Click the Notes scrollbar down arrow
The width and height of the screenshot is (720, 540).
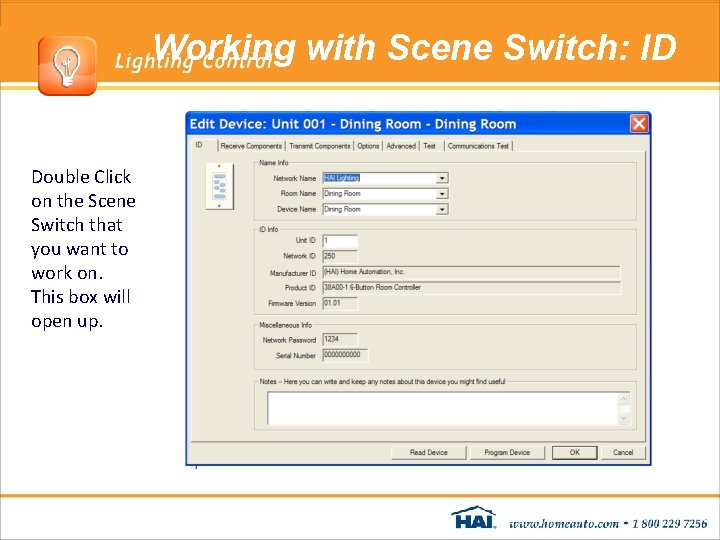click(624, 418)
